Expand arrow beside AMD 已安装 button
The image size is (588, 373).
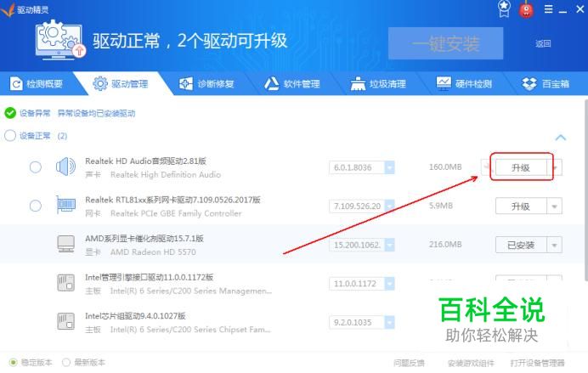(554, 246)
